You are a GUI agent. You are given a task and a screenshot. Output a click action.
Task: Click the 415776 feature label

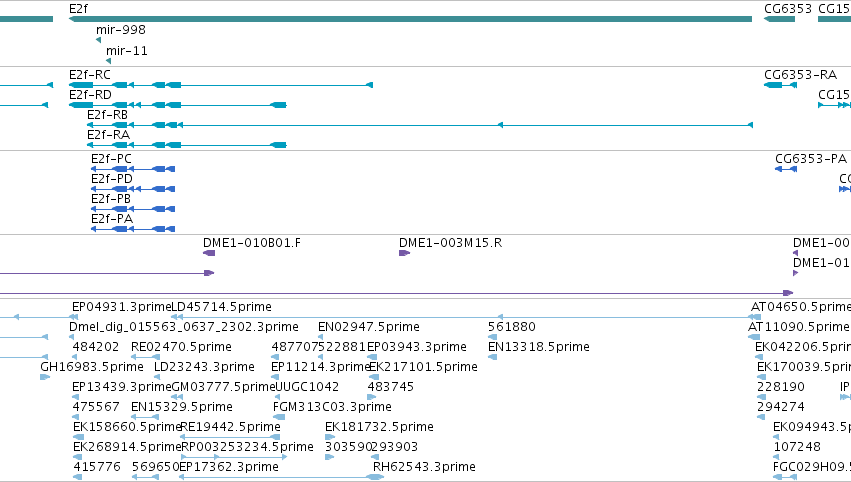97,467
